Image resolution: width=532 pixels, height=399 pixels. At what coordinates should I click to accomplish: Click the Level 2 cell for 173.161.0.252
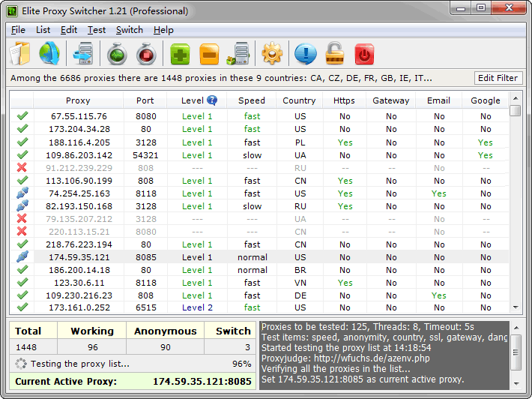click(197, 307)
